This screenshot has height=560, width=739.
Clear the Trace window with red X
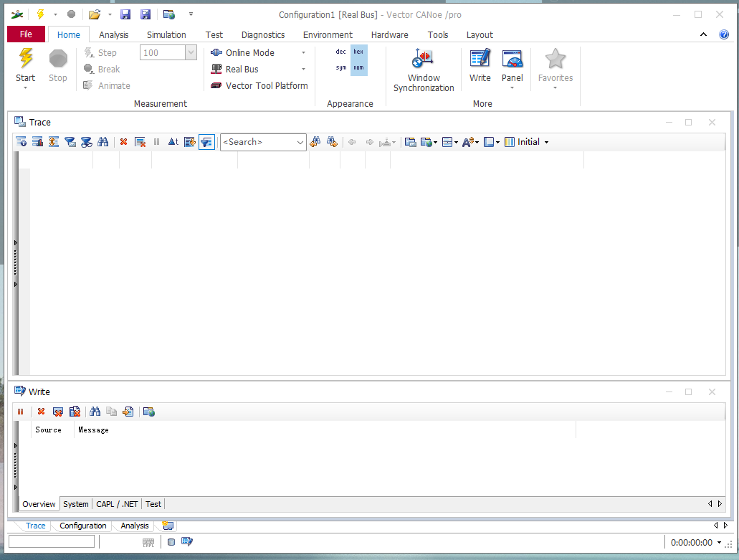pos(123,142)
